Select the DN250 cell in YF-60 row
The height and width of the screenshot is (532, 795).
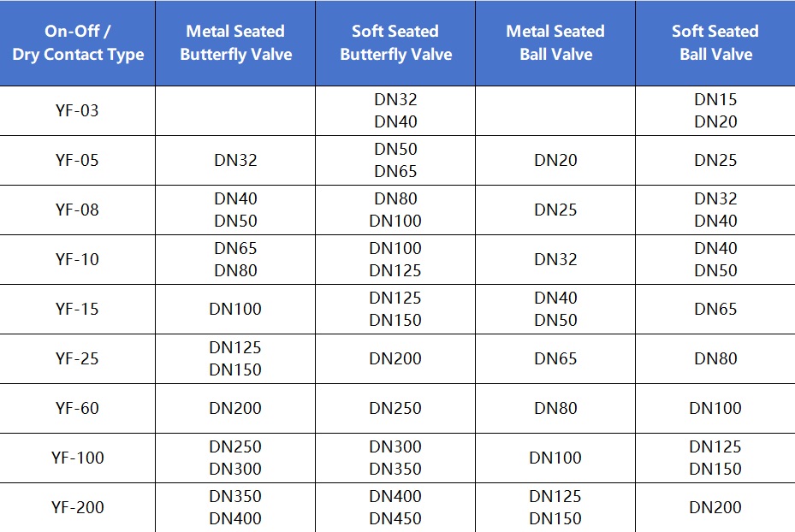coord(395,408)
